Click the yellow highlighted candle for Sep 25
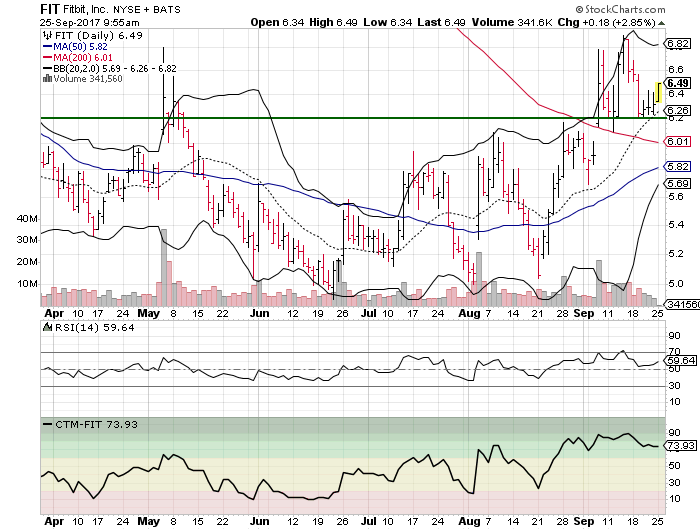This screenshot has height=530, width=700. coord(658,92)
